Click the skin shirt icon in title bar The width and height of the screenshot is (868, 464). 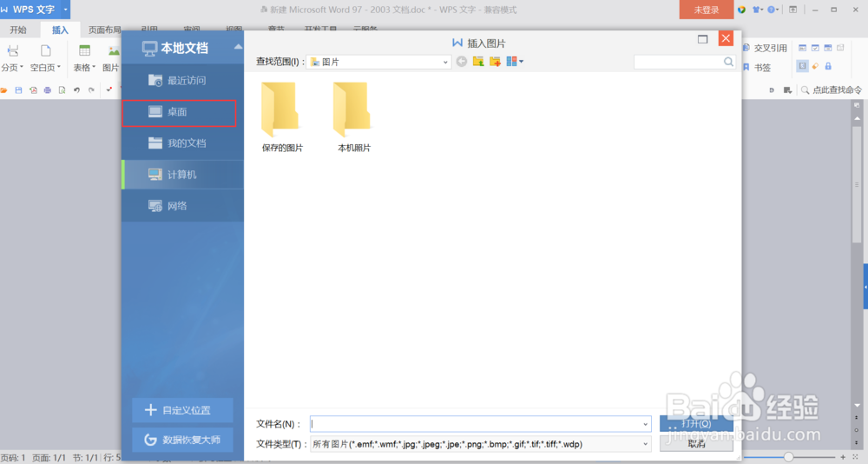coord(757,10)
